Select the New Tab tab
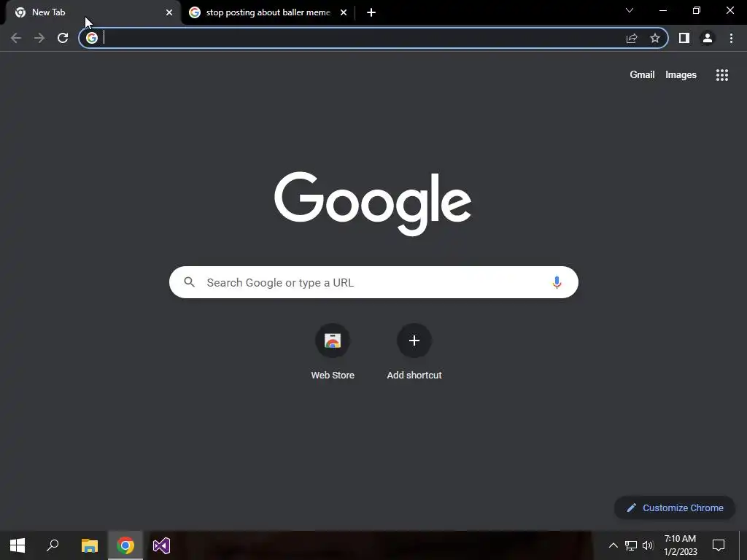 tap(91, 12)
